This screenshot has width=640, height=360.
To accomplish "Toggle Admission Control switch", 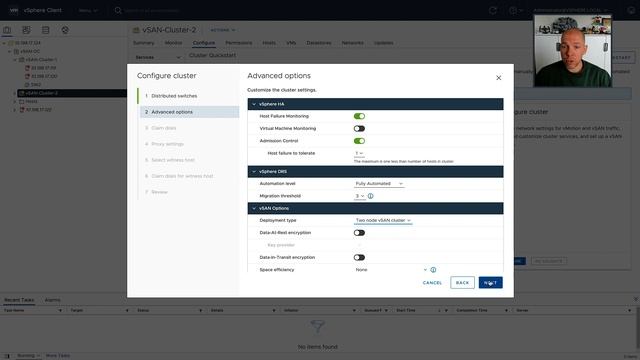I will [x=359, y=141].
